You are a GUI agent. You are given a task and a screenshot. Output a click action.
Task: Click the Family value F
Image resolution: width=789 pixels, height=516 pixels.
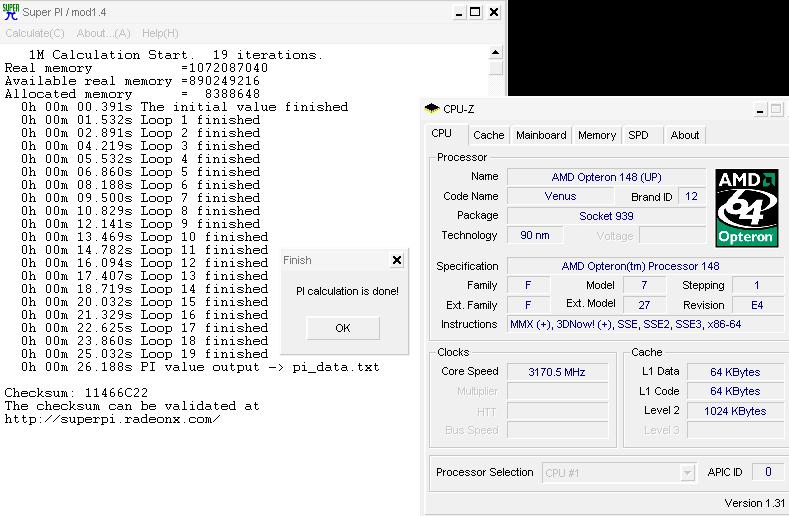coord(528,285)
